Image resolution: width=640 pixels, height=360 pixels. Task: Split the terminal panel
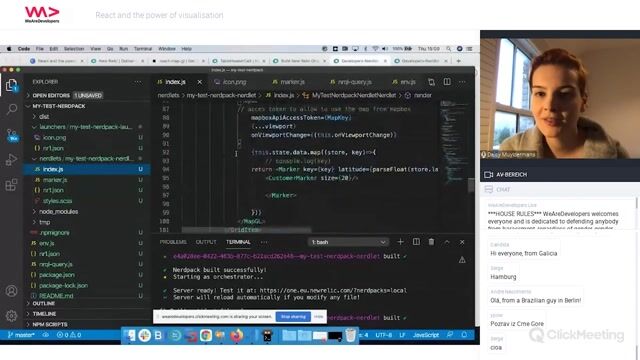(416, 242)
